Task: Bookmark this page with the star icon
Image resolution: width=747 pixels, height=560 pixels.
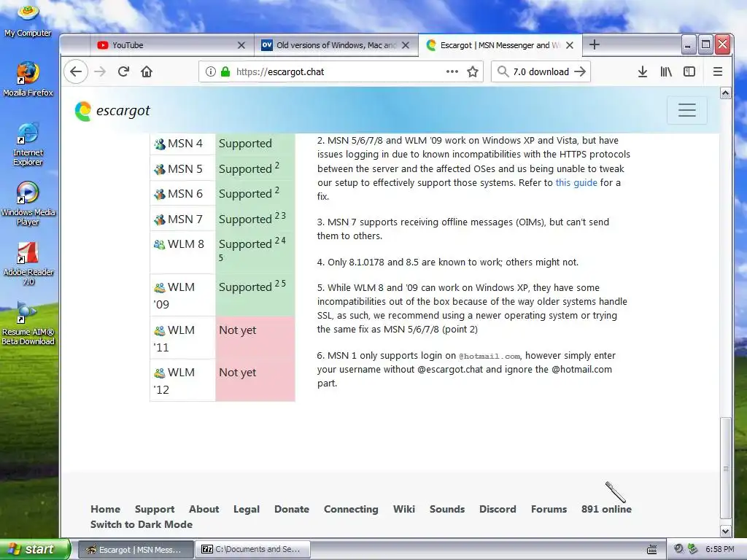Action: pos(473,72)
